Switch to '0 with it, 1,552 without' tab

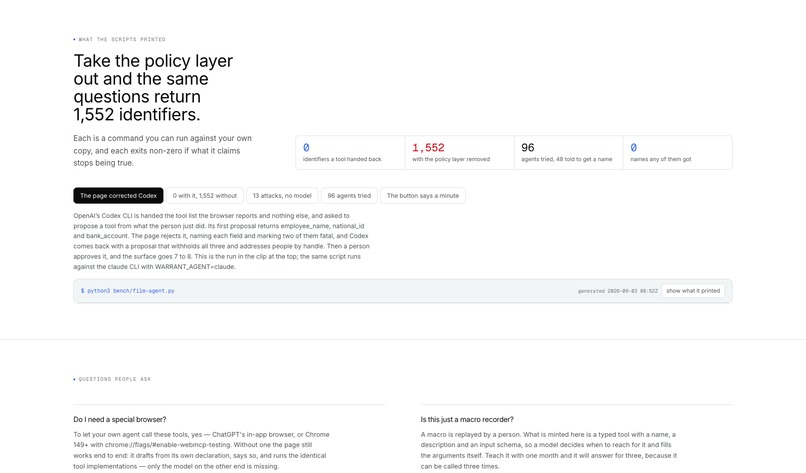(x=205, y=195)
